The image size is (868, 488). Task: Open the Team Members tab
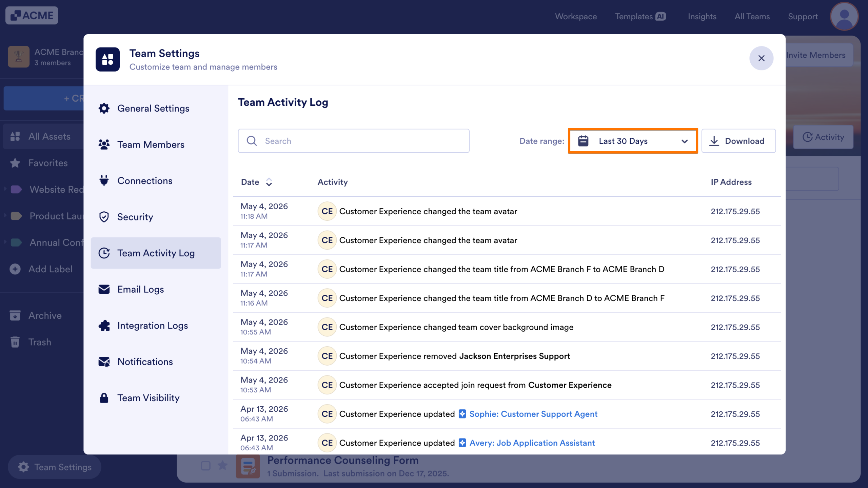pos(156,144)
